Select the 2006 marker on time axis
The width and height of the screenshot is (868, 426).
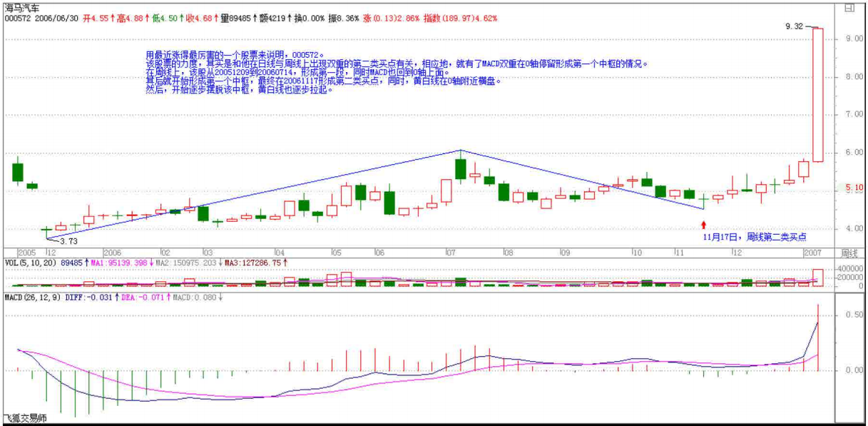pos(113,253)
